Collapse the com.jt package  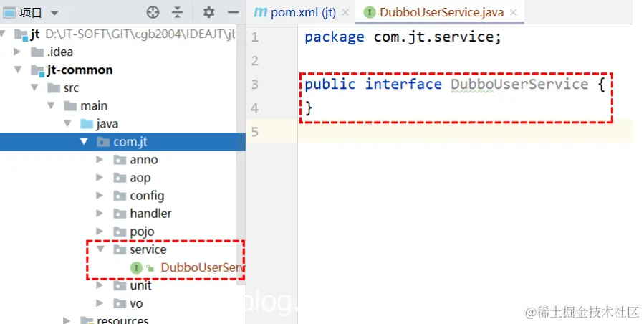point(85,141)
